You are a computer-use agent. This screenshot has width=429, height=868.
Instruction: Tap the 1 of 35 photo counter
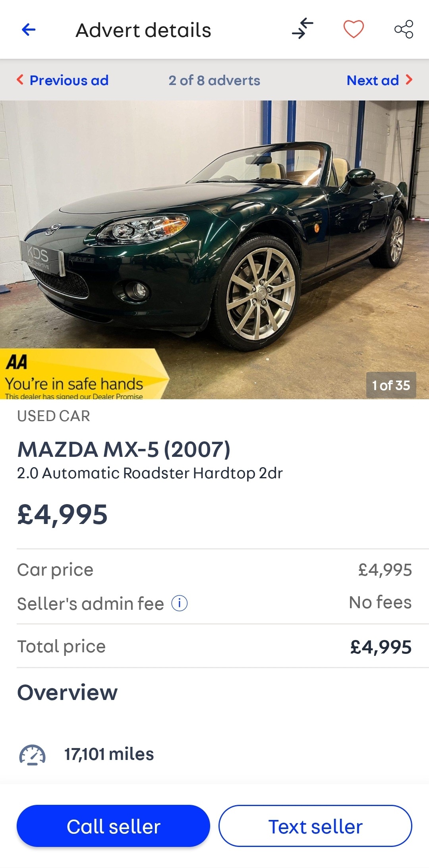pos(391,385)
